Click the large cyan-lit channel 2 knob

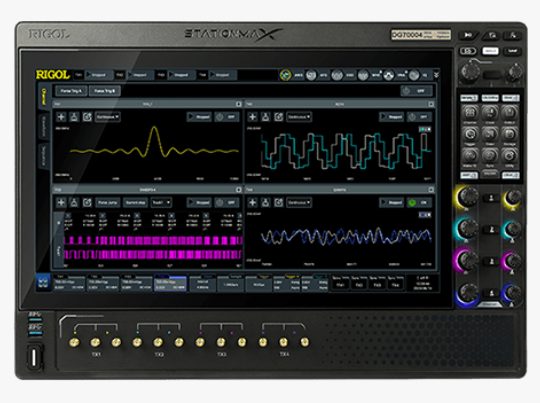tap(468, 228)
